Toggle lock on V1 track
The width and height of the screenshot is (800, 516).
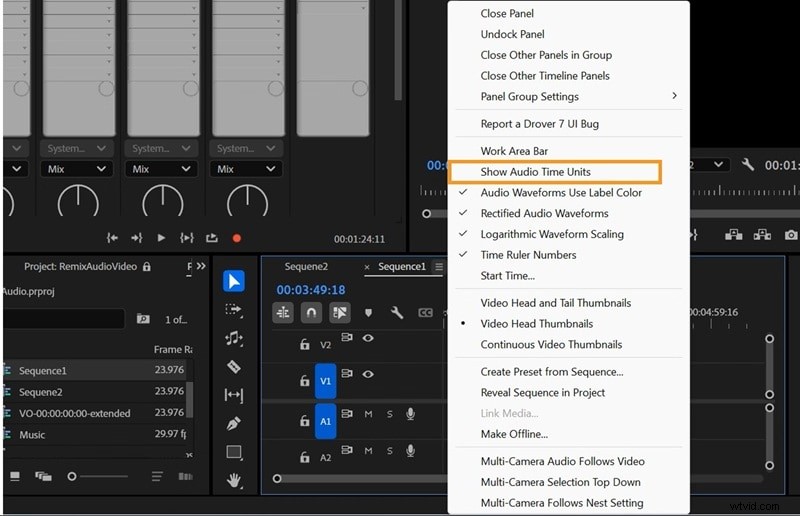[x=305, y=381]
